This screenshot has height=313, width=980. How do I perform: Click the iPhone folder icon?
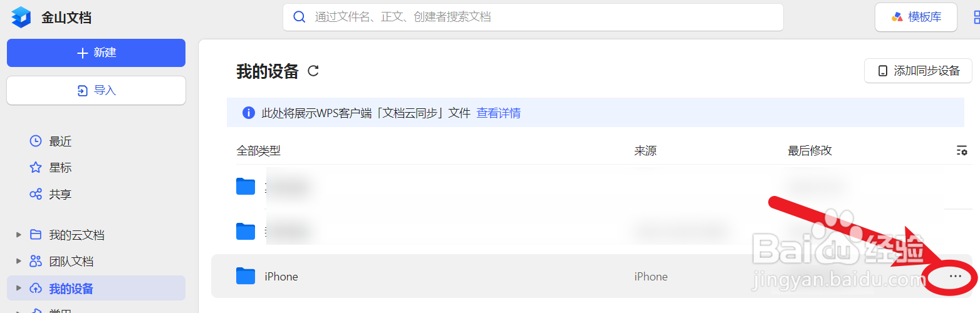point(246,276)
